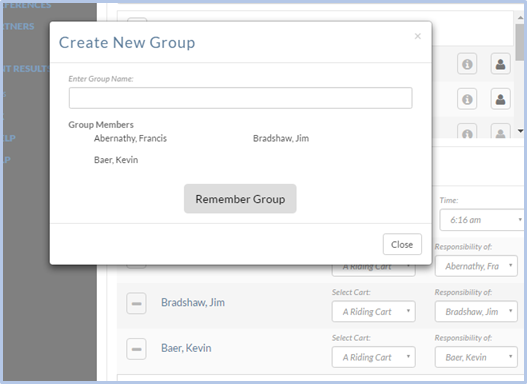Open info icon in second row

pos(467,99)
